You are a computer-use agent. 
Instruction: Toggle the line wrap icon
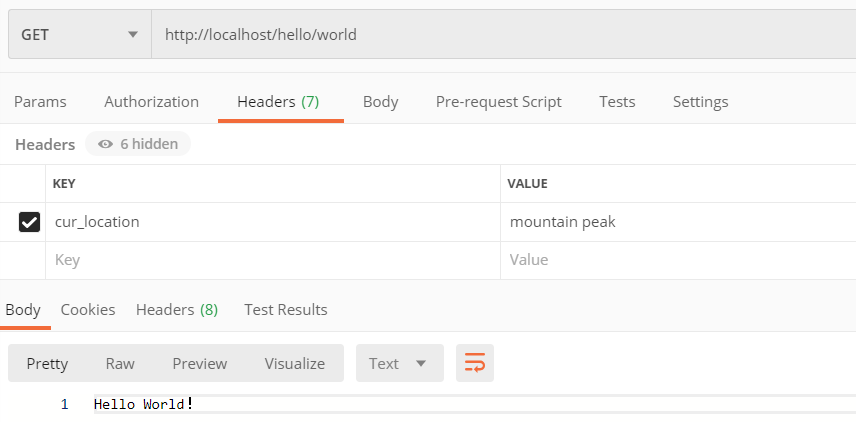tap(475, 363)
